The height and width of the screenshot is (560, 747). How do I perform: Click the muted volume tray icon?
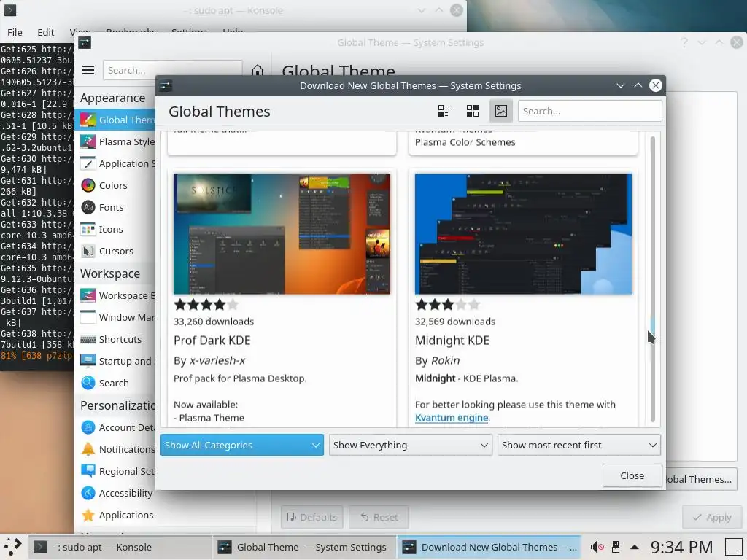coord(597,547)
